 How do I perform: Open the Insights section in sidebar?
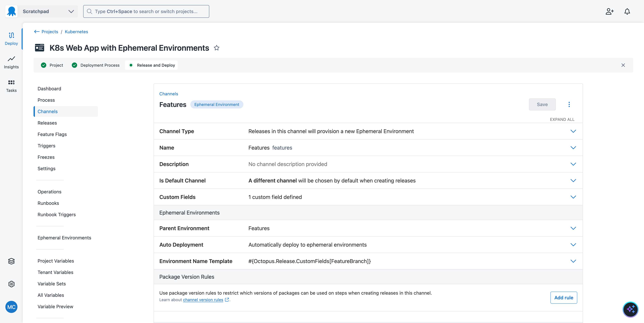(x=11, y=62)
